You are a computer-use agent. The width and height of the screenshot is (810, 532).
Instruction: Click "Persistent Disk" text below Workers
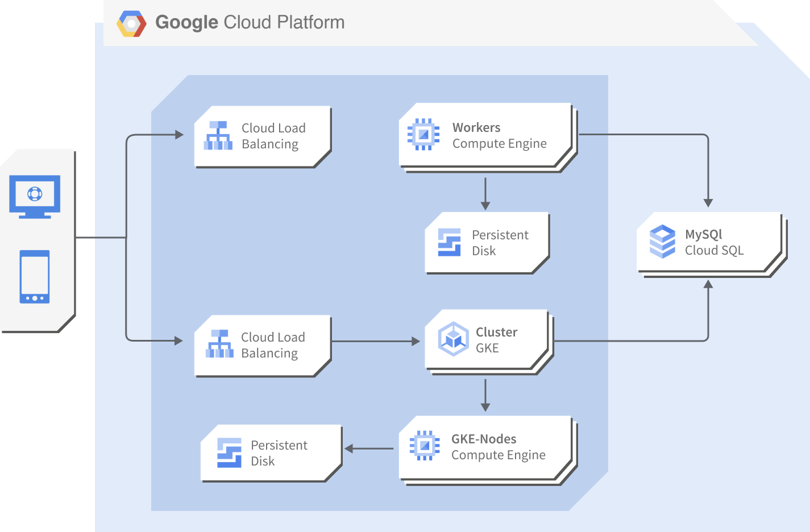(x=500, y=243)
